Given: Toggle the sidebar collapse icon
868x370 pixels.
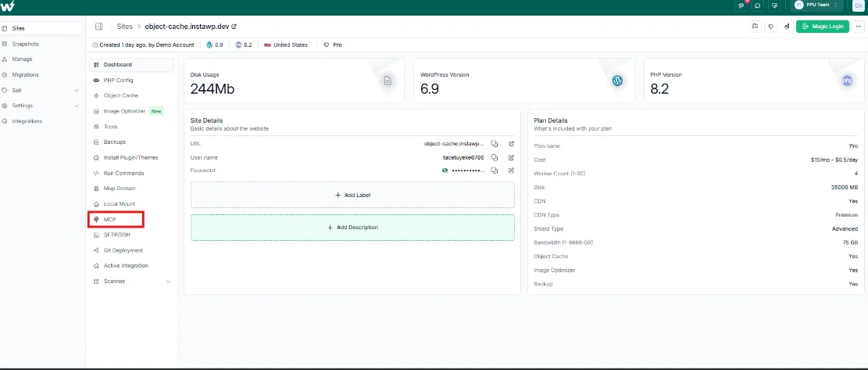Looking at the screenshot, I should (x=98, y=26).
